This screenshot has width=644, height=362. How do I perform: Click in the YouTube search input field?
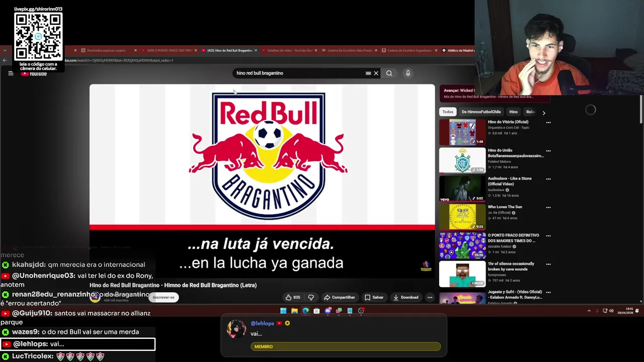pyautogui.click(x=299, y=73)
